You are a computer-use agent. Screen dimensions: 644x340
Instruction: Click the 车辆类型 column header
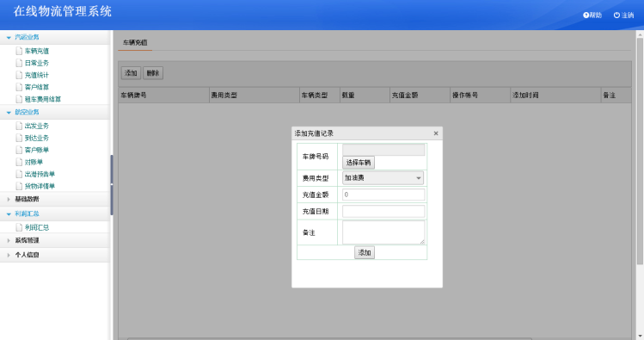pos(320,95)
